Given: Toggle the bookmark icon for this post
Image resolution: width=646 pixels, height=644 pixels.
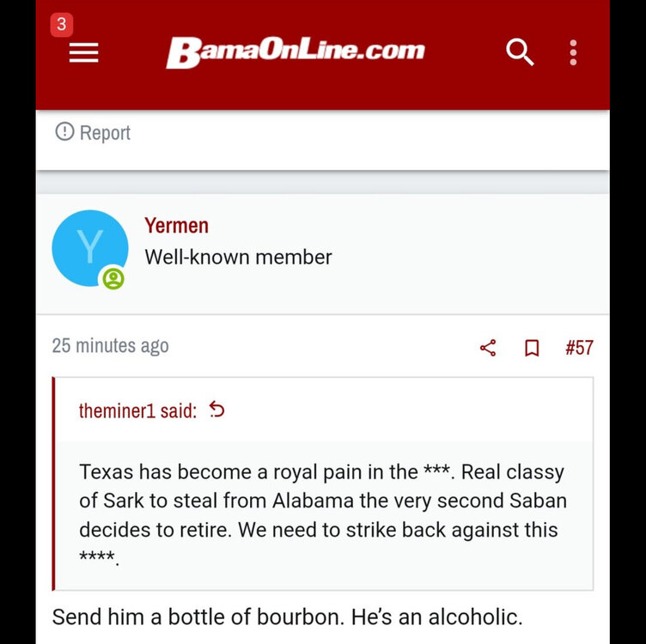Looking at the screenshot, I should (x=532, y=348).
